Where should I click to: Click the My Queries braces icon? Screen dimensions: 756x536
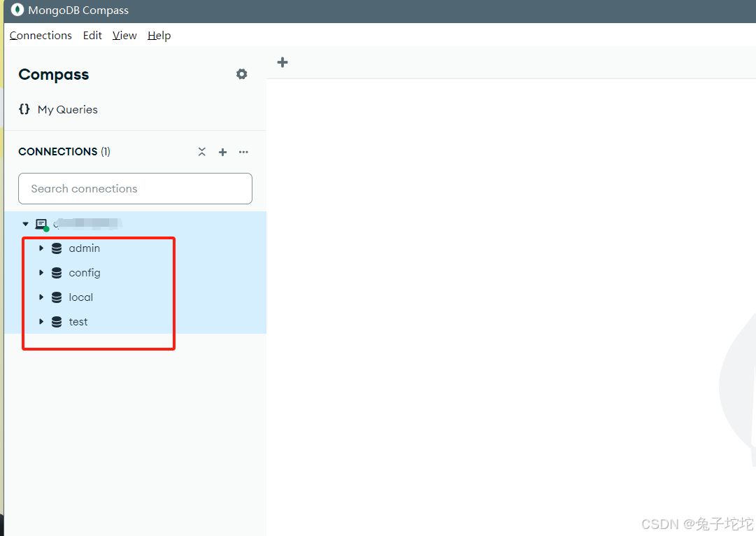click(x=24, y=109)
